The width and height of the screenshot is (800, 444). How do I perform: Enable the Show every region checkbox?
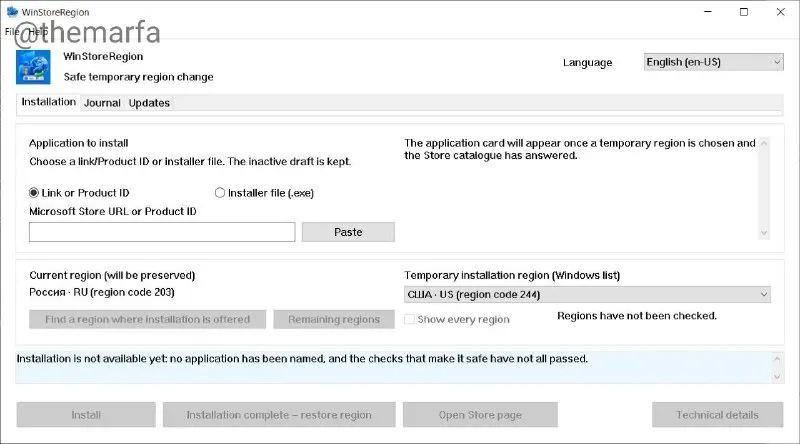pos(409,319)
